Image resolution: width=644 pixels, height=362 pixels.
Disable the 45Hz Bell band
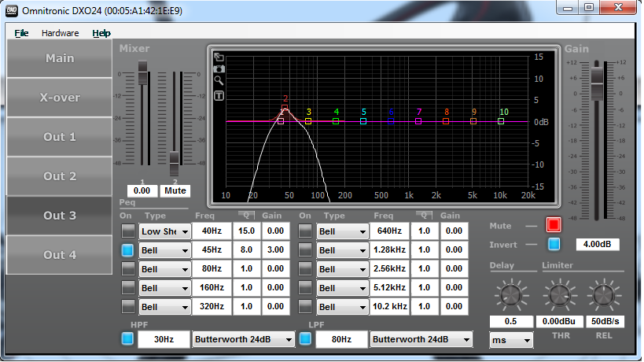(127, 249)
